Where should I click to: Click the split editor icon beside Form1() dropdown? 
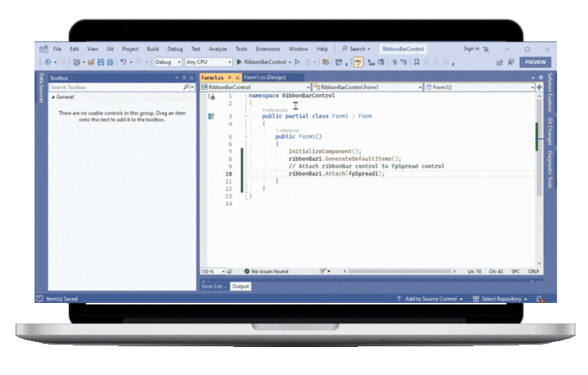click(x=539, y=87)
